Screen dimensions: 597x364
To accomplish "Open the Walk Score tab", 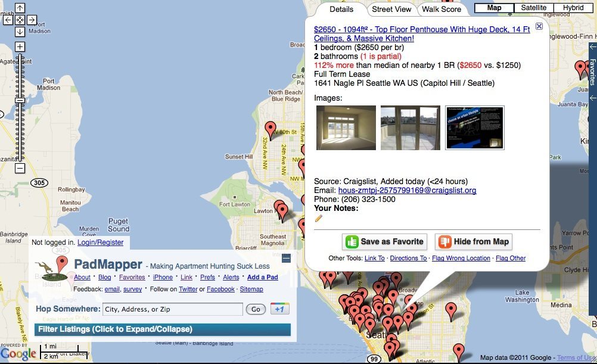I will point(441,9).
